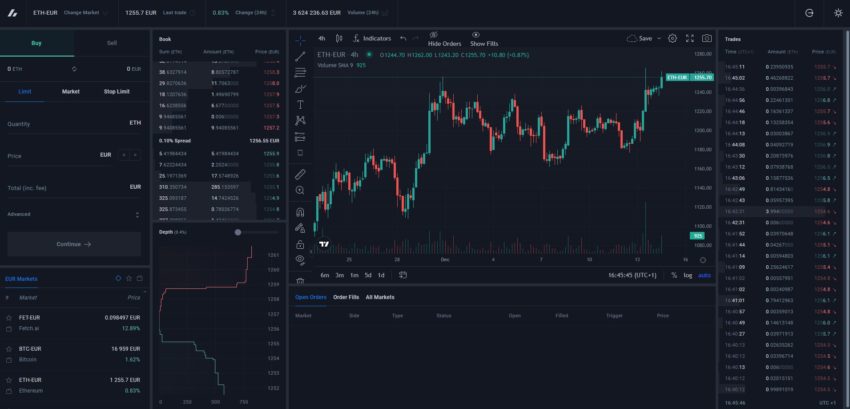The image size is (850, 409).
Task: Select the 6m date range
Action: click(325, 276)
